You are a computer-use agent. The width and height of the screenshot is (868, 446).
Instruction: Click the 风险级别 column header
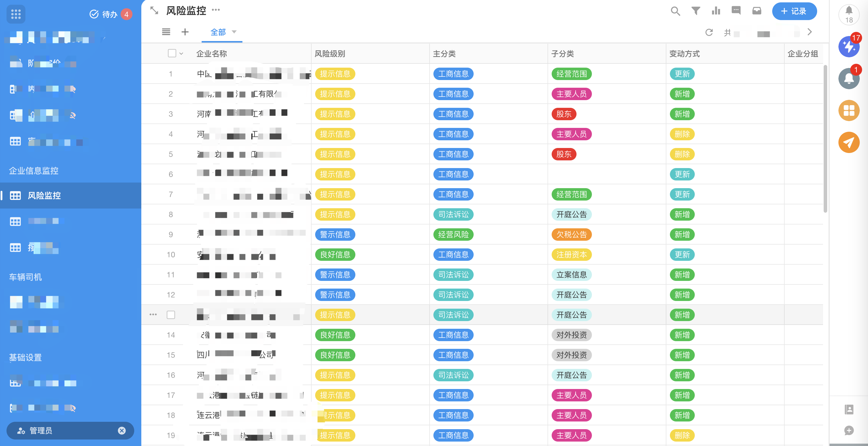[x=330, y=53]
